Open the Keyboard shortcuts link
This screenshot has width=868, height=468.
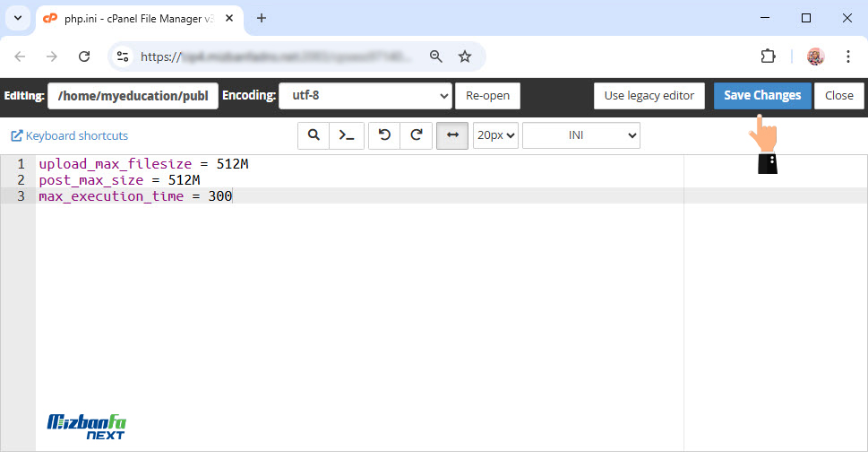[70, 136]
